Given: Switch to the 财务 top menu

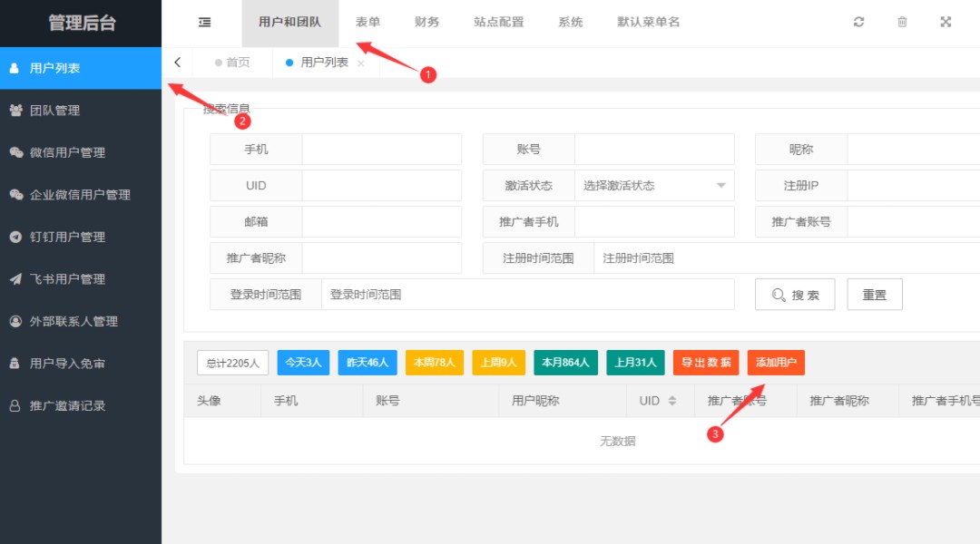Looking at the screenshot, I should tap(426, 23).
